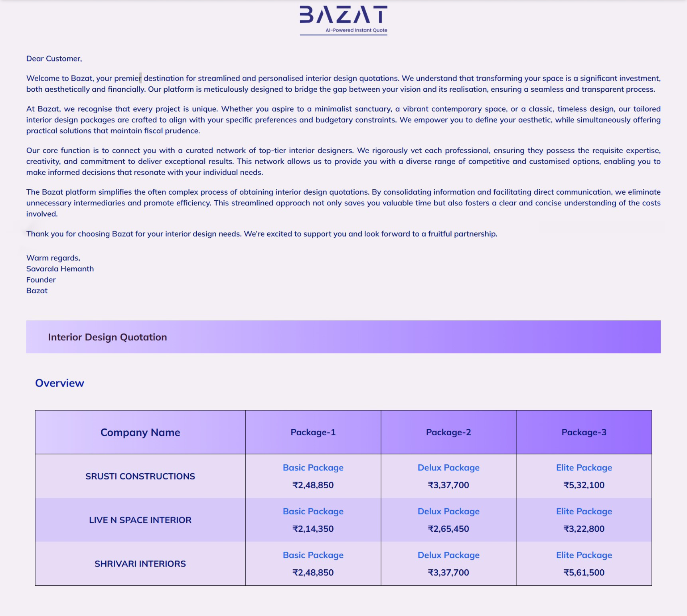Open Basic Package for SRUSTI CONSTRUCTIONS
687x616 pixels.
[313, 468]
